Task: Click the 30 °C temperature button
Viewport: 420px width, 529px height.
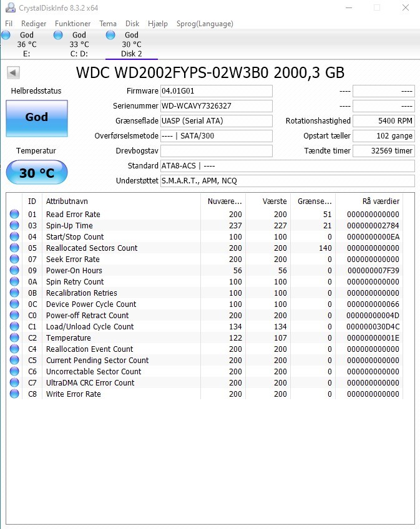Action: (36, 173)
